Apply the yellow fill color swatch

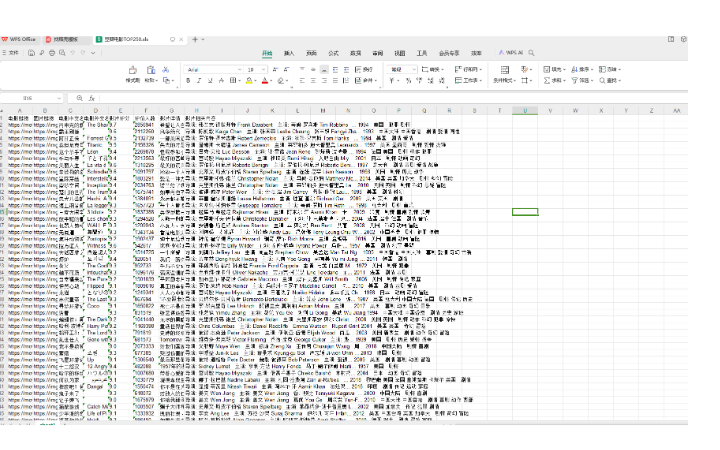[x=249, y=80]
